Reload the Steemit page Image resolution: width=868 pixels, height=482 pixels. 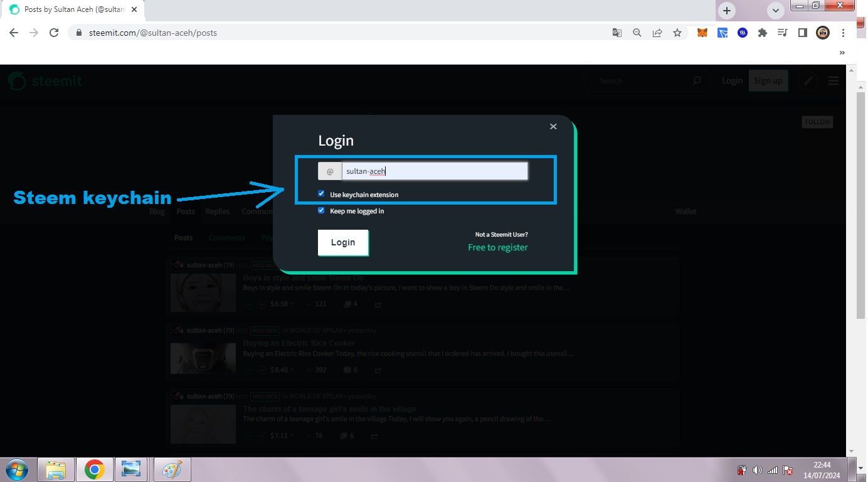(54, 33)
